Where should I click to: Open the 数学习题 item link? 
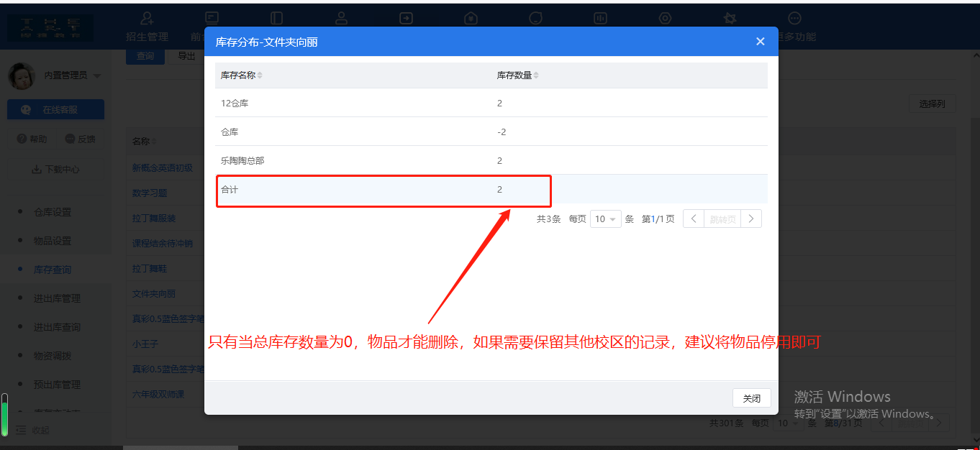[x=150, y=193]
